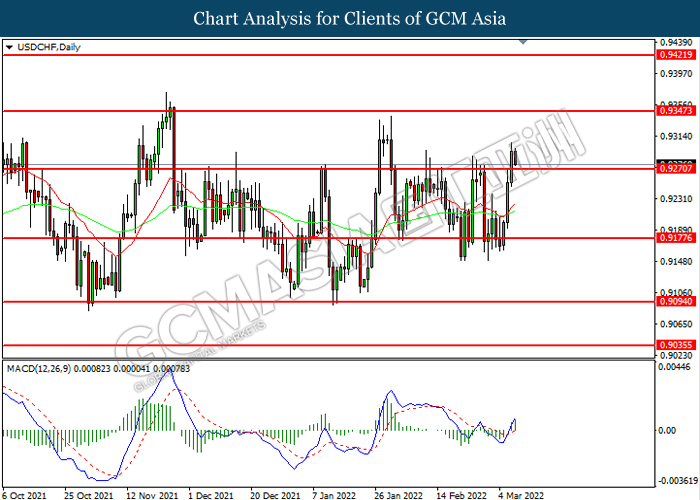Click the MACD 0.00 axis value

[x=667, y=430]
